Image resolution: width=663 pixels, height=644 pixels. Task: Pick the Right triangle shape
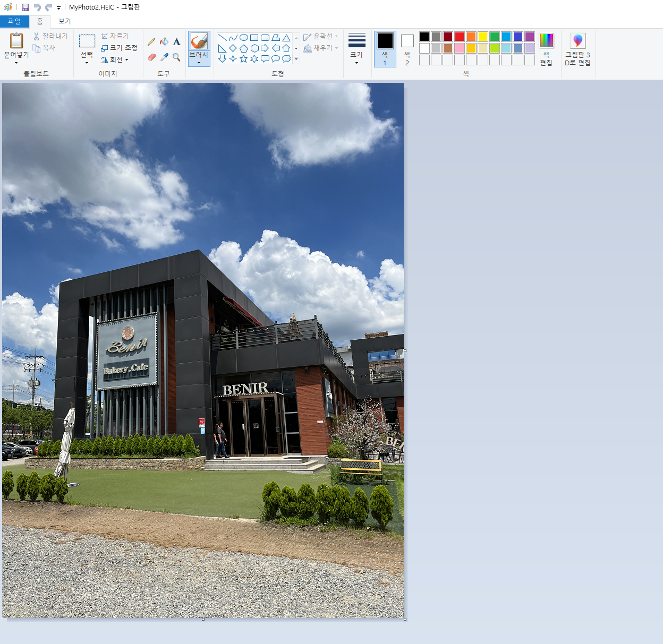click(223, 48)
